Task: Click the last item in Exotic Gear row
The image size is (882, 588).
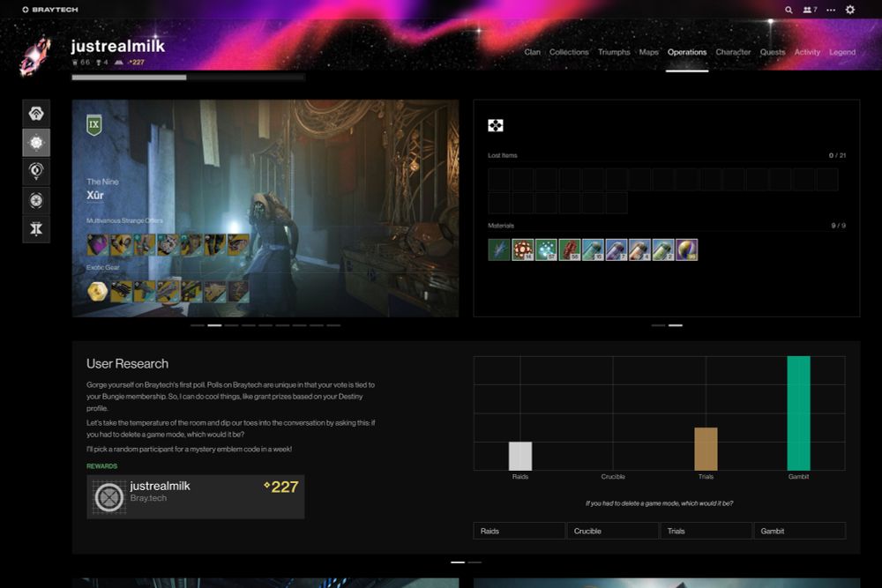Action: [238, 291]
